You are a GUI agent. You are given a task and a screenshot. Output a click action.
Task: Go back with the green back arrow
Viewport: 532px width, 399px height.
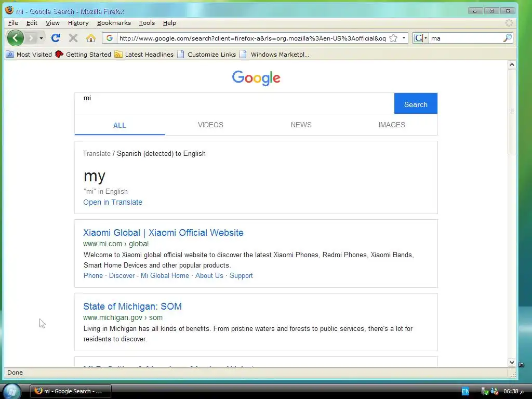click(15, 38)
